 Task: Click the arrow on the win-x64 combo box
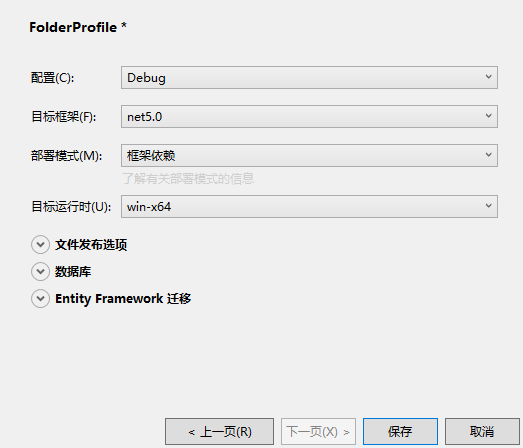click(x=488, y=206)
